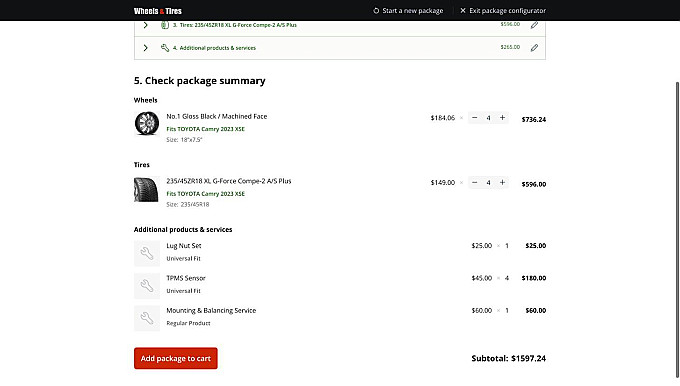Viewport: 680px width, 386px height.
Task: Decrease wheel quantity with minus button
Action: tap(474, 118)
